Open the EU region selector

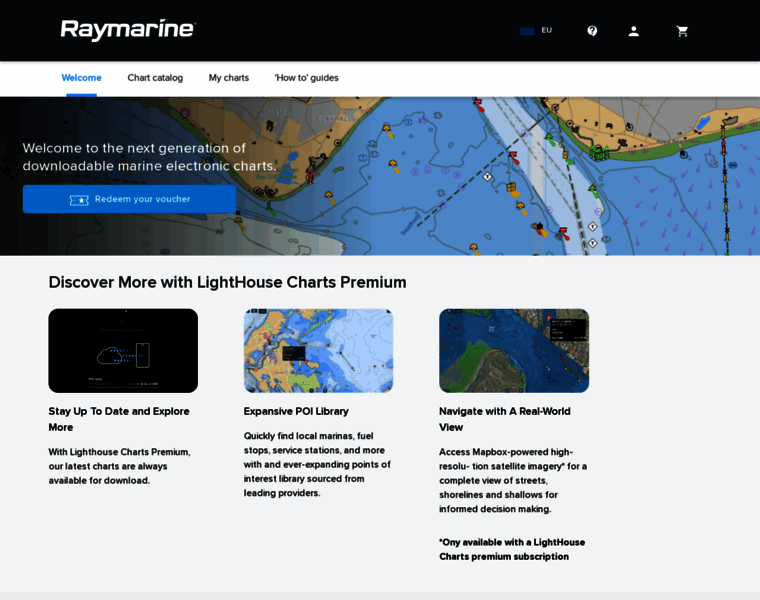536,31
